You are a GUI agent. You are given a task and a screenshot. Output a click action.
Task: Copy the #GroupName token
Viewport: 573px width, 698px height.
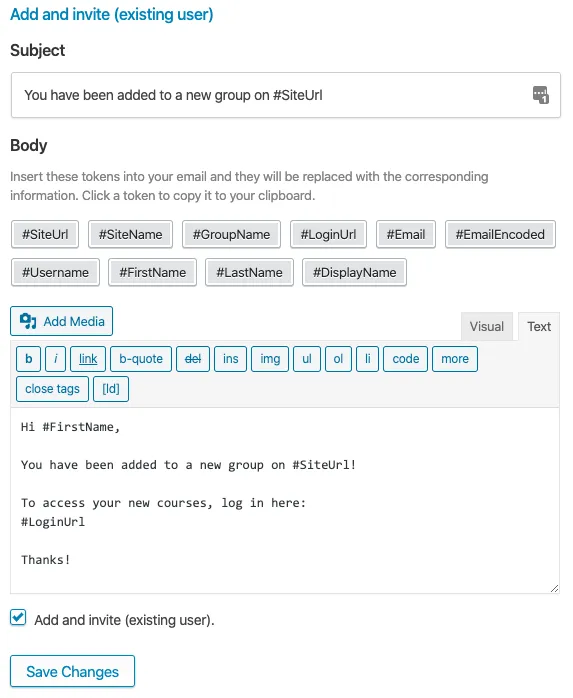coord(231,234)
